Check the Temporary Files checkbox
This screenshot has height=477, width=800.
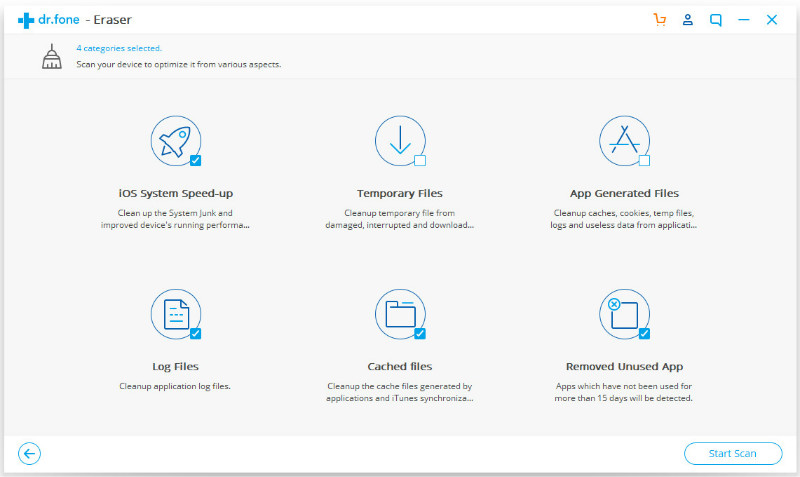pos(420,161)
